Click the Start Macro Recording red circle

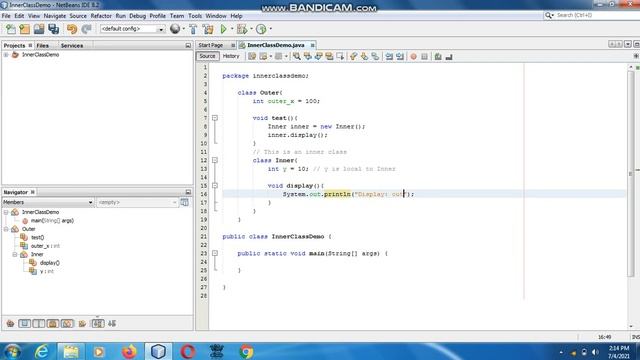click(413, 56)
